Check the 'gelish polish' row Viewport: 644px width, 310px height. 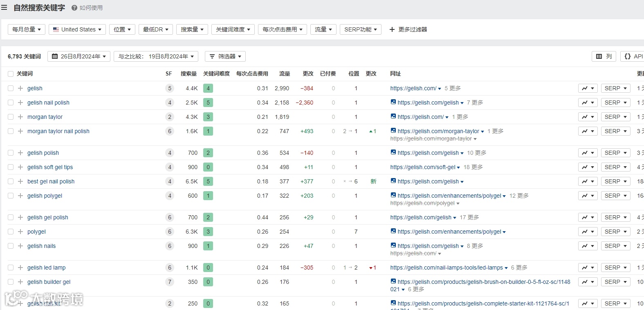point(11,153)
